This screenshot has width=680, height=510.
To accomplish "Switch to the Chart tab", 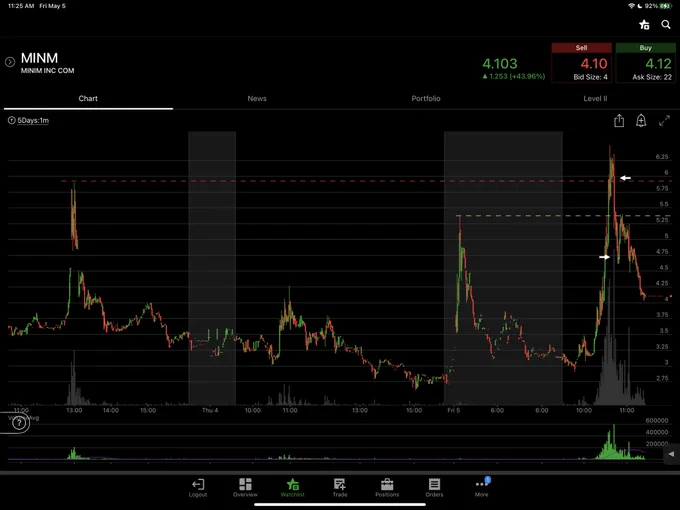I will coord(88,98).
